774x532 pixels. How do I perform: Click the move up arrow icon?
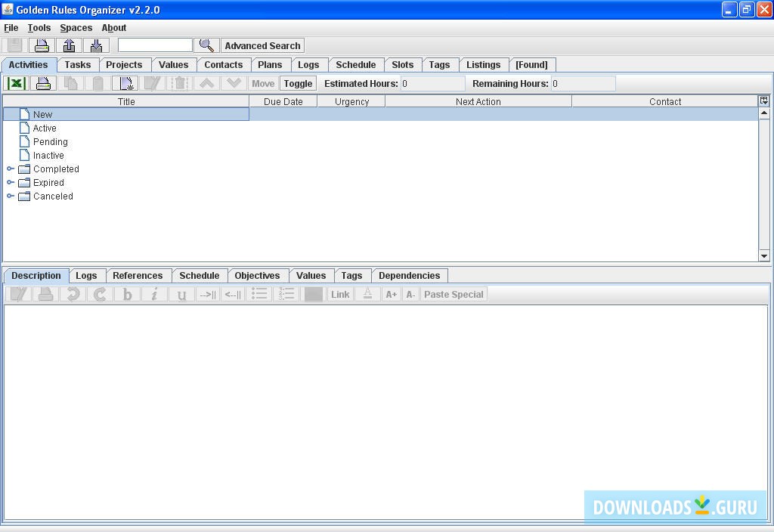click(x=207, y=83)
